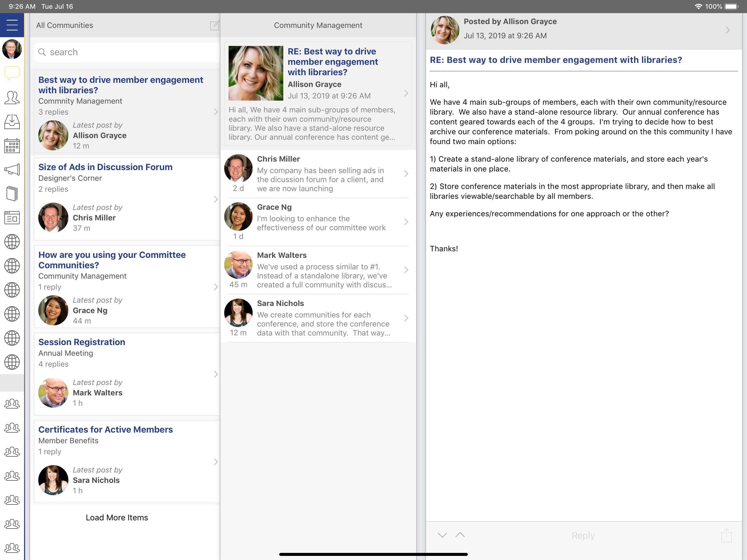Screen dimensions: 747x560
Task: Tap the Wi-Fi status icon
Action: click(x=698, y=6)
